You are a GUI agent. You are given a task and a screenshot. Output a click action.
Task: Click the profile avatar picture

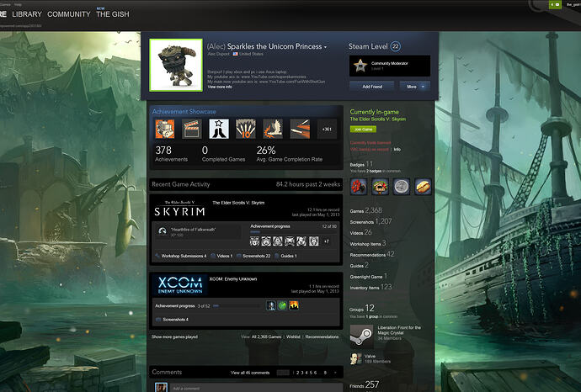coord(176,65)
